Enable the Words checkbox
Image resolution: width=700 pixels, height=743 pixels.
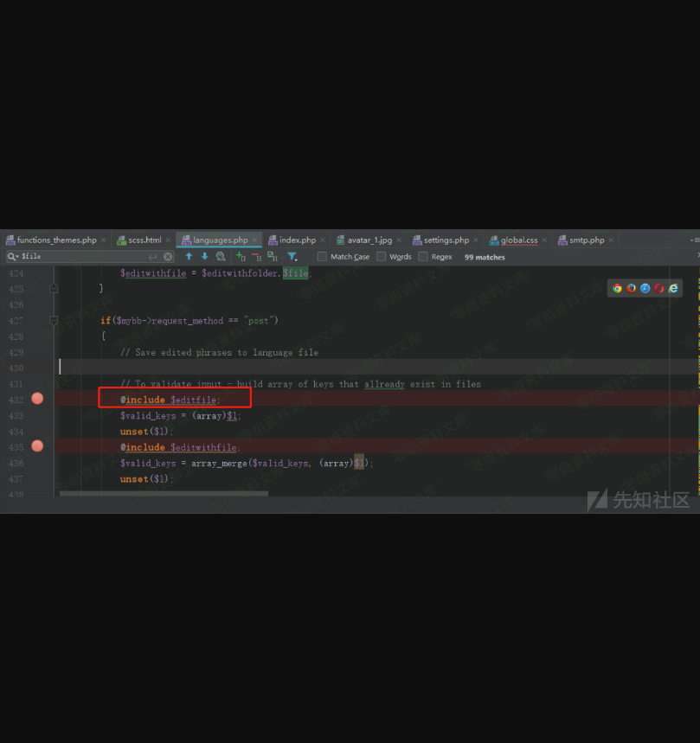pyautogui.click(x=382, y=257)
